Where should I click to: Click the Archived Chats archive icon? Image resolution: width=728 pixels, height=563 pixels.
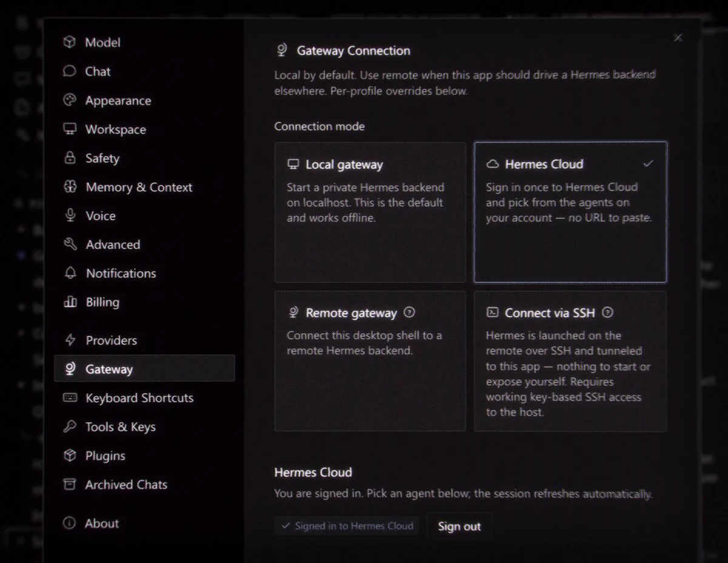point(70,484)
